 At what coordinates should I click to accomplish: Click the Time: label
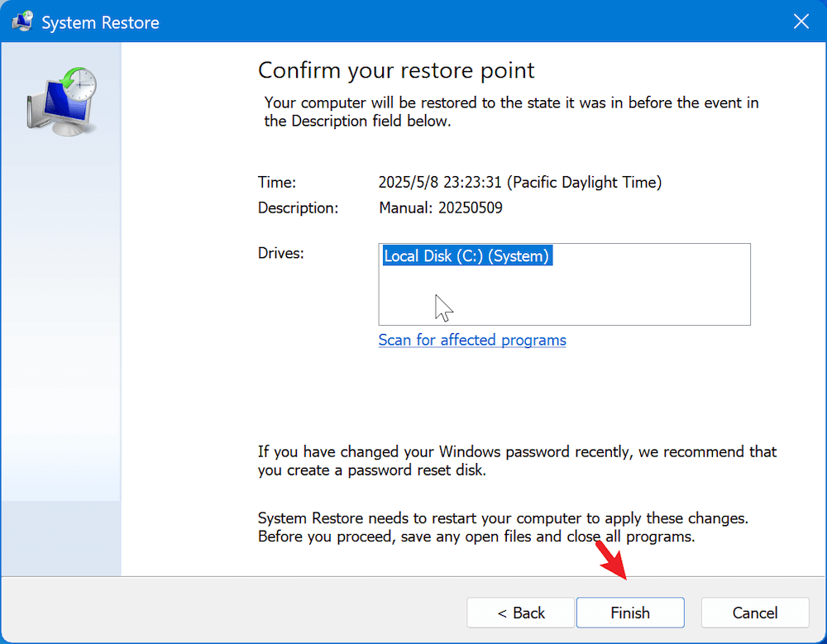pyautogui.click(x=276, y=182)
